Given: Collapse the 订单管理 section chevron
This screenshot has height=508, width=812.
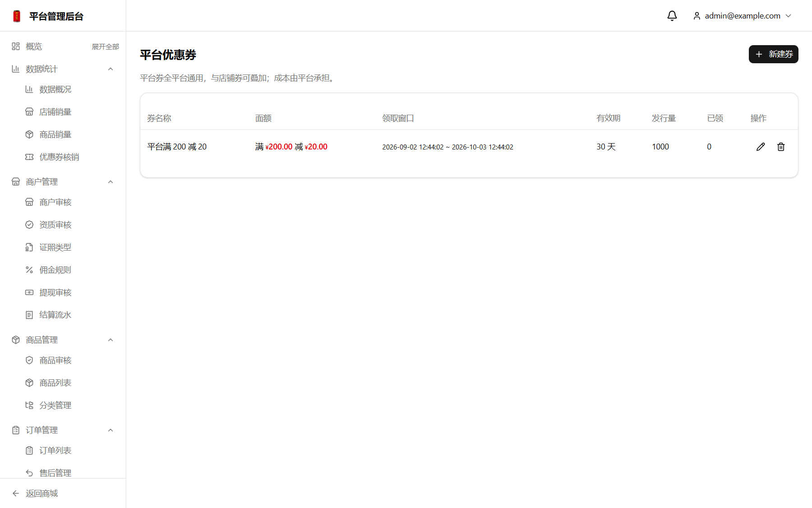Looking at the screenshot, I should pyautogui.click(x=111, y=430).
